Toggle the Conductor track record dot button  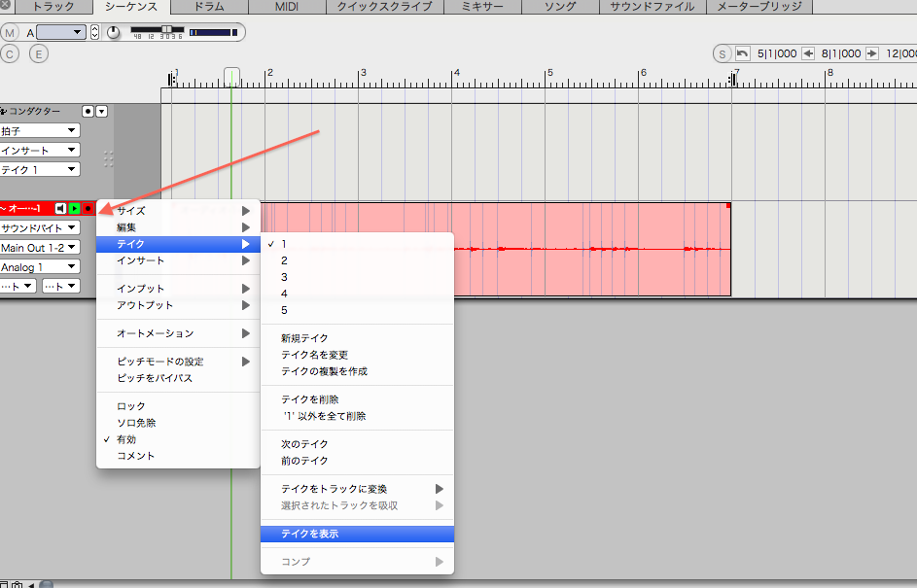88,111
